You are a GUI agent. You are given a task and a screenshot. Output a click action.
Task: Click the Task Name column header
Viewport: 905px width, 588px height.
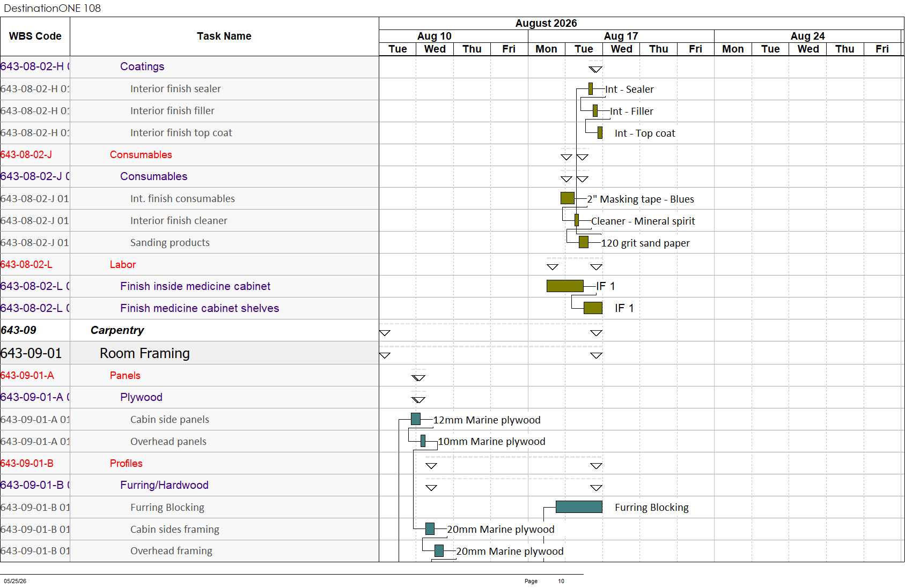click(224, 36)
